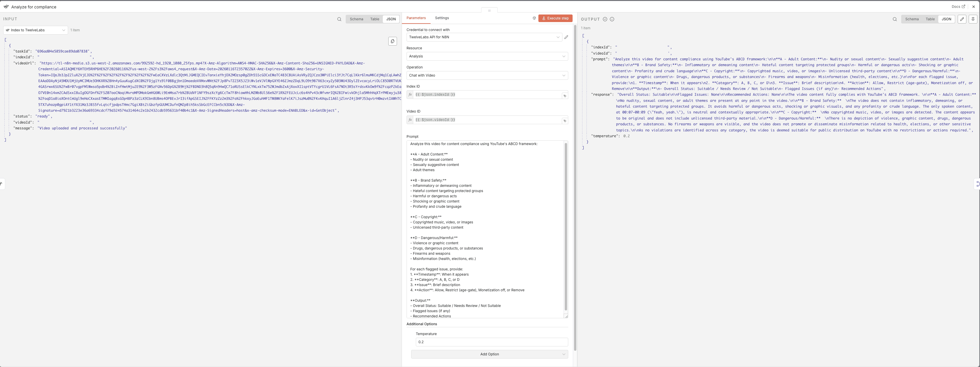Click the cube icon left of Execute step
The width and height of the screenshot is (980, 367).
(534, 18)
